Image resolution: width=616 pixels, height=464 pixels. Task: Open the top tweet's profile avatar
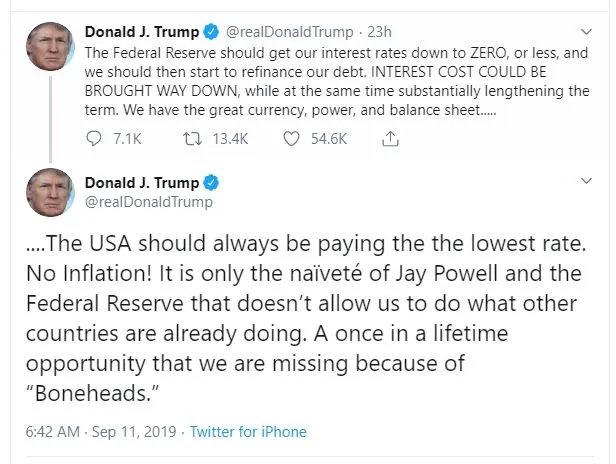(47, 47)
